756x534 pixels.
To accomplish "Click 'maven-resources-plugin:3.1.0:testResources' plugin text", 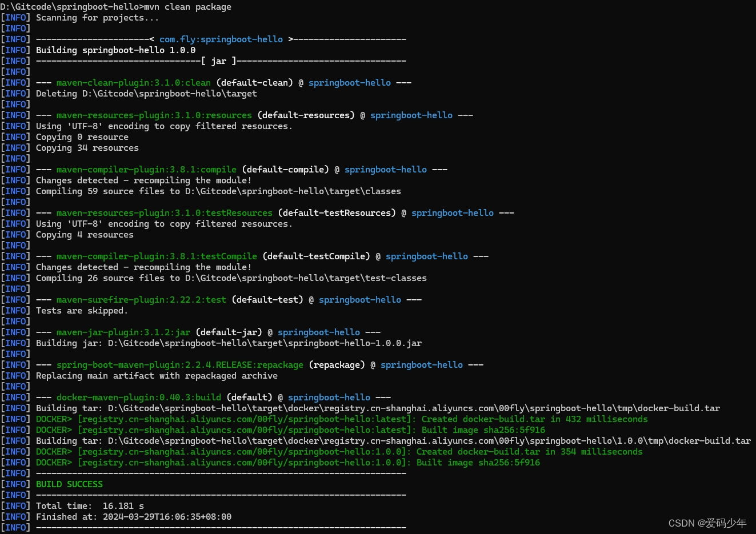I will tap(165, 213).
